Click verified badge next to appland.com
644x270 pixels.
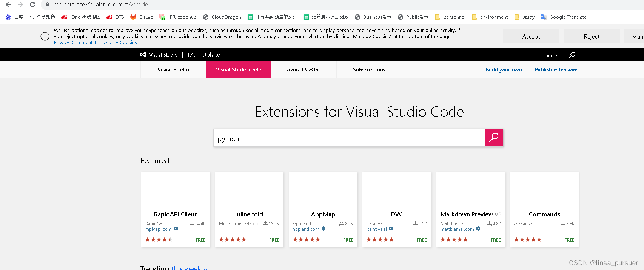(x=324, y=228)
